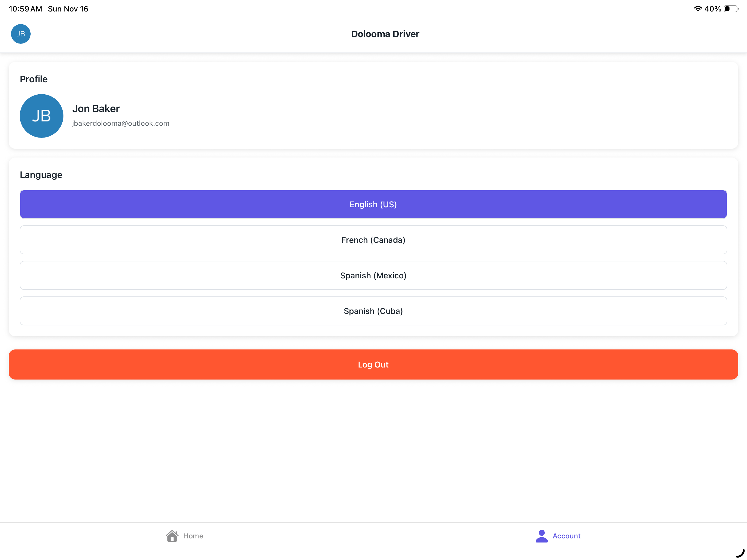Log out of the account
This screenshot has height=560, width=747.
pos(373,364)
